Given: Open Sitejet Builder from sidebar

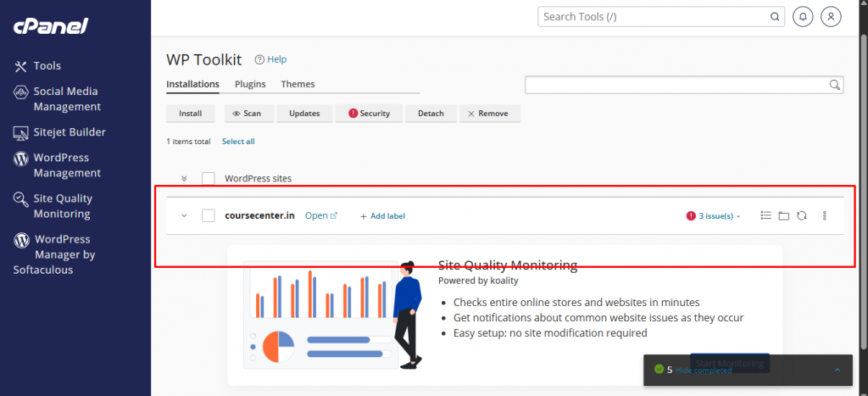Looking at the screenshot, I should [59, 131].
